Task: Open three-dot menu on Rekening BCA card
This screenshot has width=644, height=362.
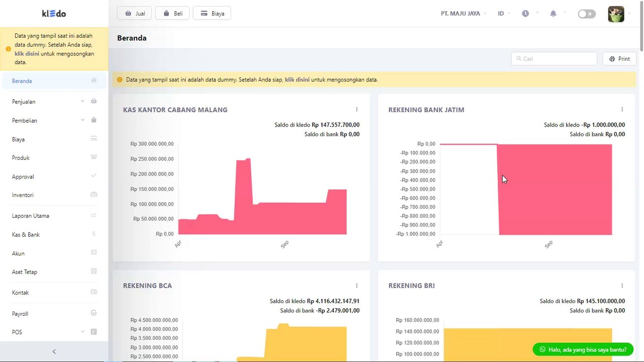Action: pos(356,286)
